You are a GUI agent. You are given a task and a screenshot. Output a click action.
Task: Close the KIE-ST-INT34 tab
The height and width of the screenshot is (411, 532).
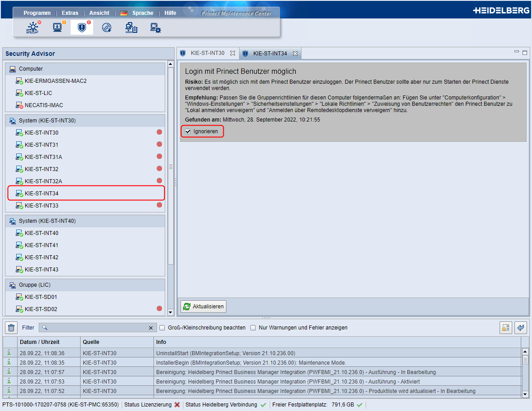(295, 54)
